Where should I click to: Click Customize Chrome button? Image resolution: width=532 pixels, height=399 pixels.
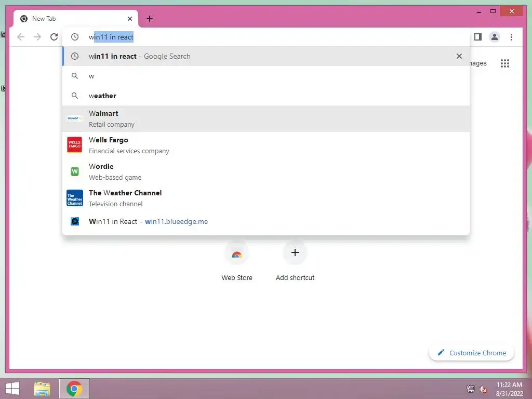pyautogui.click(x=471, y=353)
